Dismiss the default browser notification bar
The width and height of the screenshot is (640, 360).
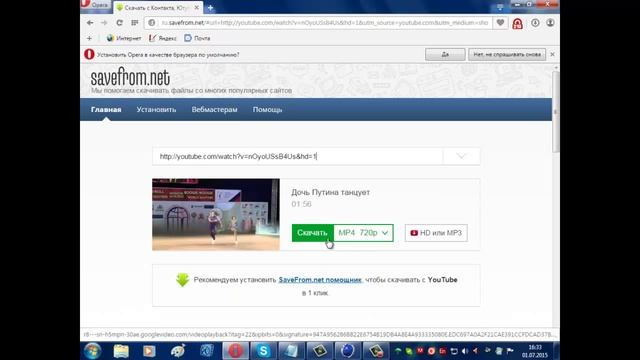click(x=552, y=54)
